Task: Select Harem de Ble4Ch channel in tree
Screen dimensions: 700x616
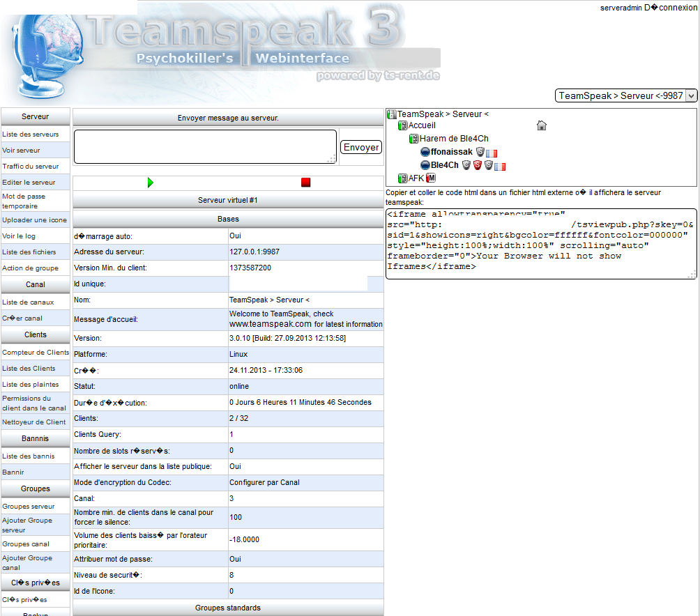Action: [454, 139]
